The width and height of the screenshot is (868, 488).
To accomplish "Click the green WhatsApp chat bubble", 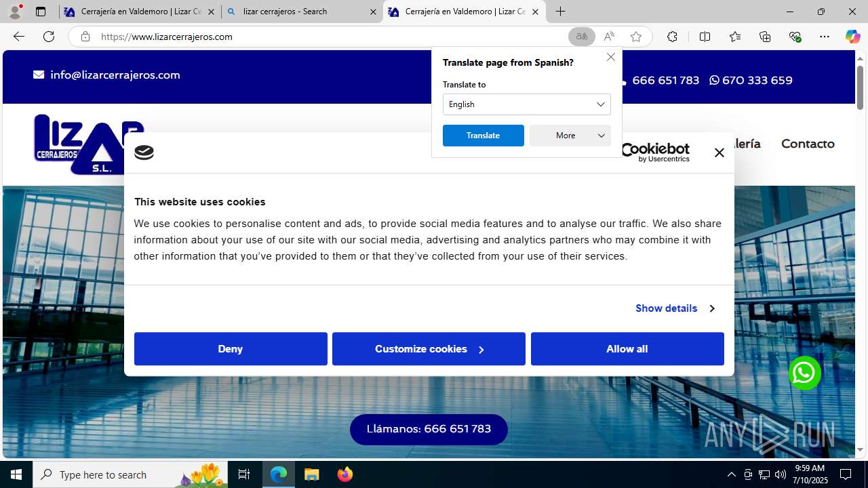I will pyautogui.click(x=804, y=373).
